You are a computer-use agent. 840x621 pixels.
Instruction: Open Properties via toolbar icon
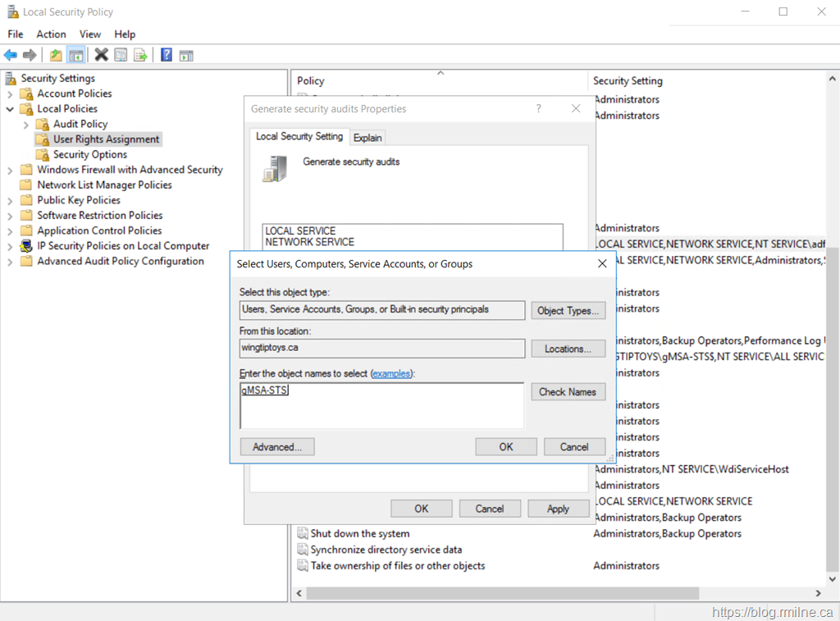121,55
